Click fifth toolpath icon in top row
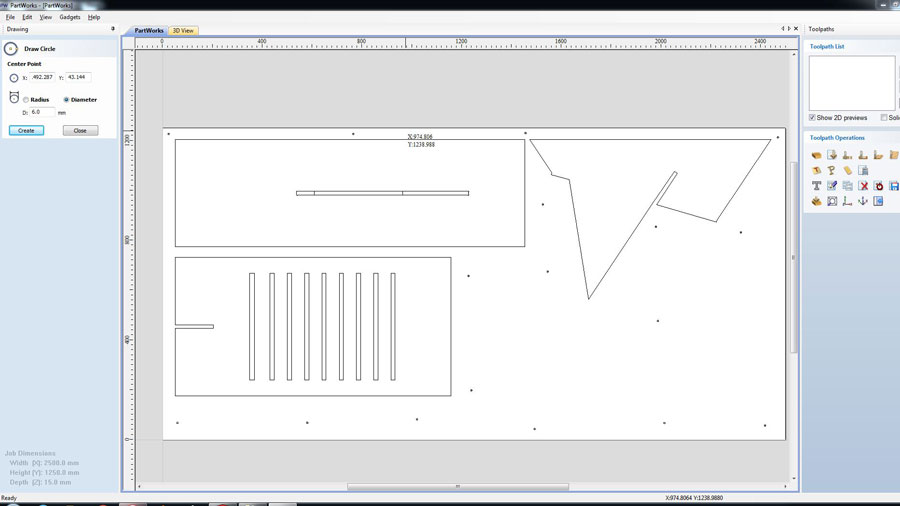The width and height of the screenshot is (900, 506). click(878, 155)
